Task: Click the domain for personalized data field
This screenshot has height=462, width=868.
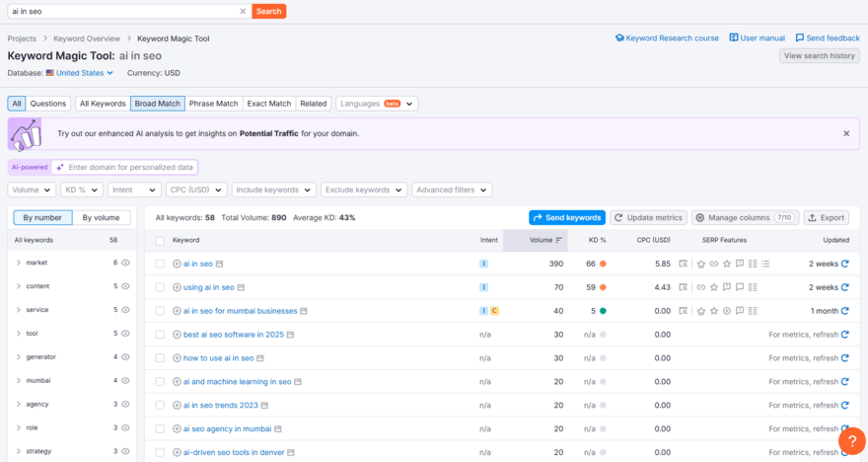Action: 124,167
